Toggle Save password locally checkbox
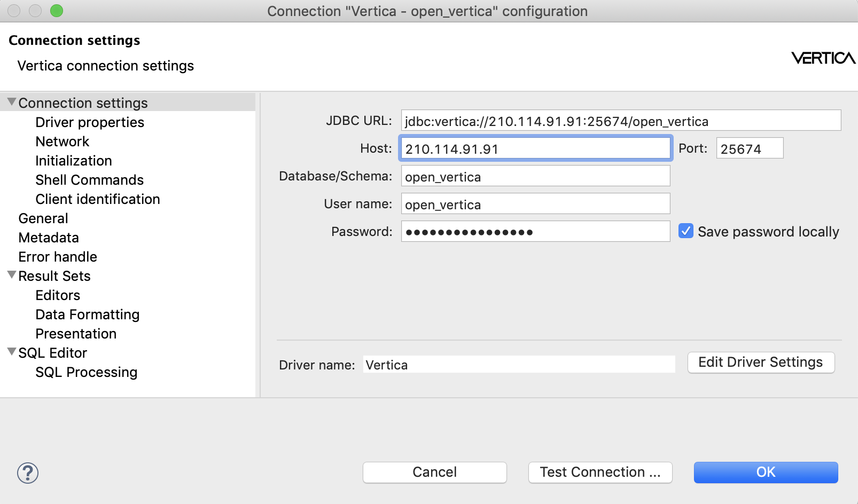This screenshot has width=858, height=504. [686, 231]
